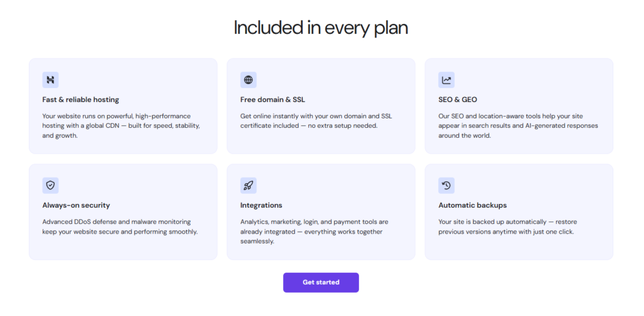Screen dimensions: 644x316
Task: Click the analytics and payment tools description
Action: [314, 232]
